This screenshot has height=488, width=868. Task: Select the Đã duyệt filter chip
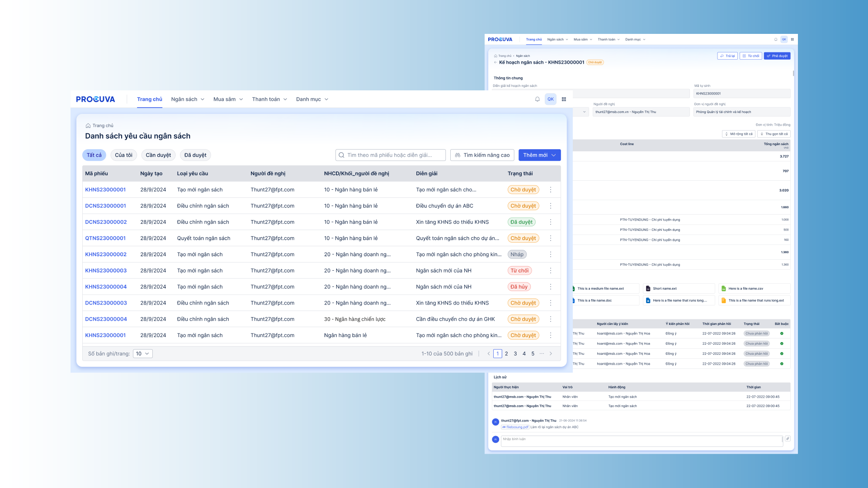[195, 155]
